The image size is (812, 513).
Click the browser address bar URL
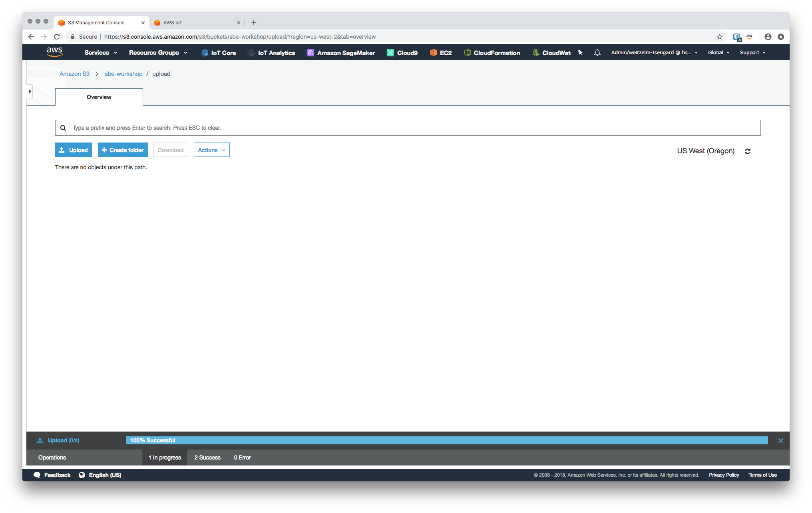[x=240, y=37]
